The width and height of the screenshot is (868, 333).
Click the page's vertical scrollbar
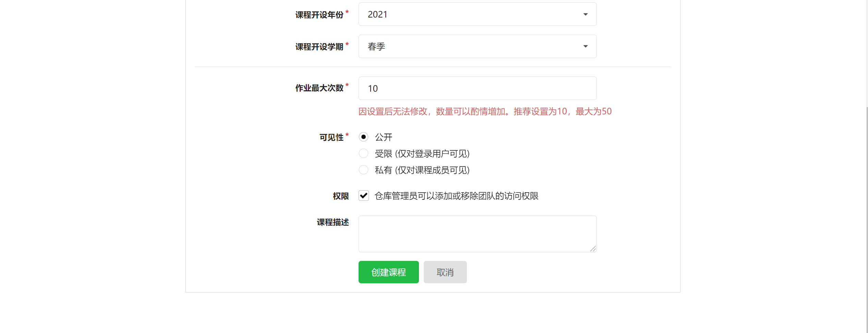(866, 220)
